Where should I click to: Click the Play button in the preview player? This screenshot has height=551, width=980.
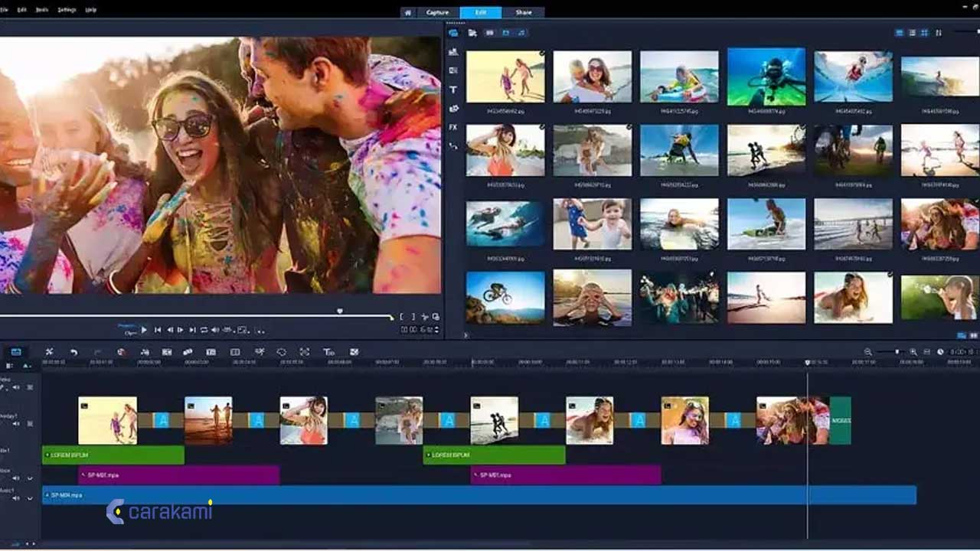coord(143,330)
